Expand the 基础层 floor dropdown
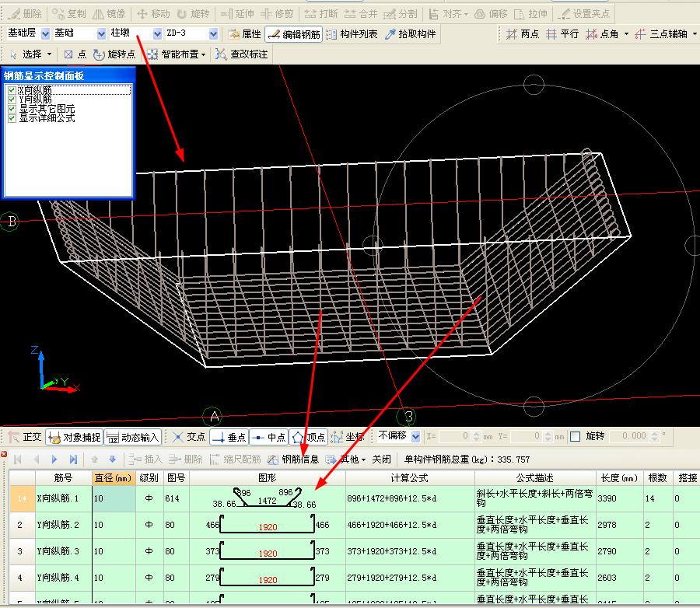 [45, 34]
